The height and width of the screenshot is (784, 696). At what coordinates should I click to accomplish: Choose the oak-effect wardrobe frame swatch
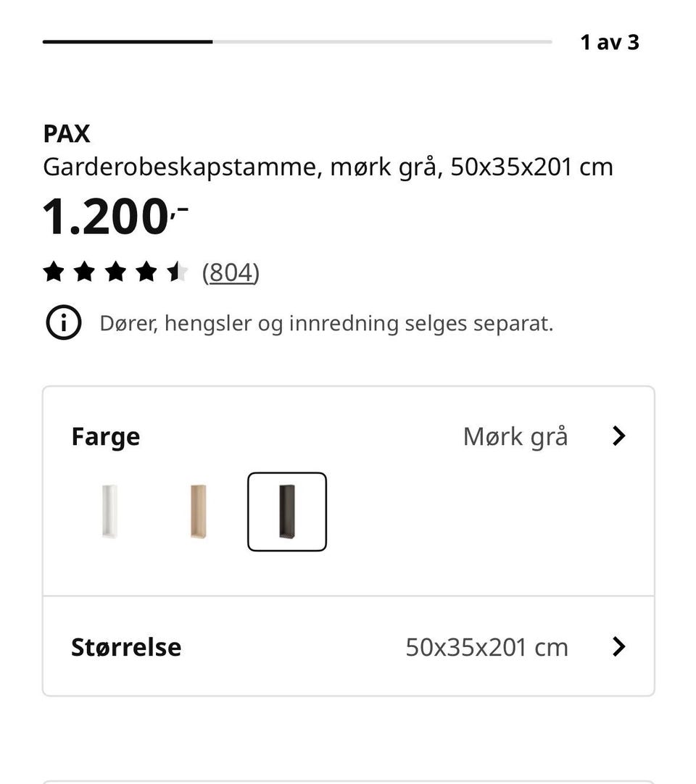click(199, 512)
